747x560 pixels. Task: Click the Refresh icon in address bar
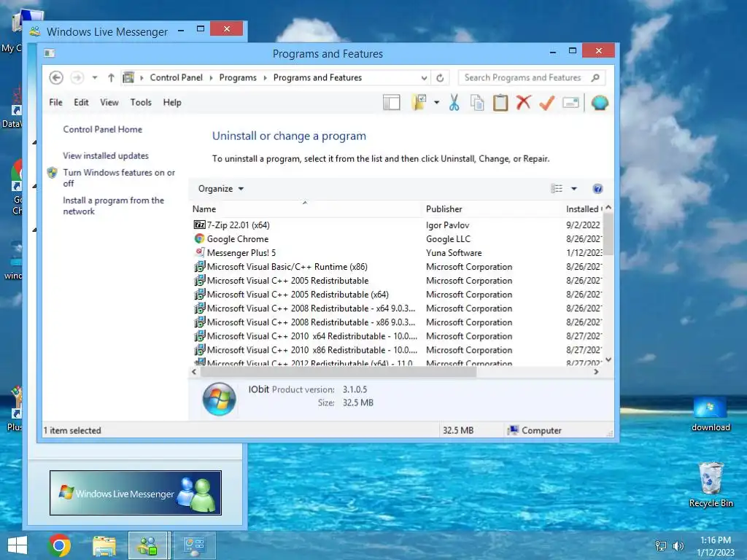[440, 77]
